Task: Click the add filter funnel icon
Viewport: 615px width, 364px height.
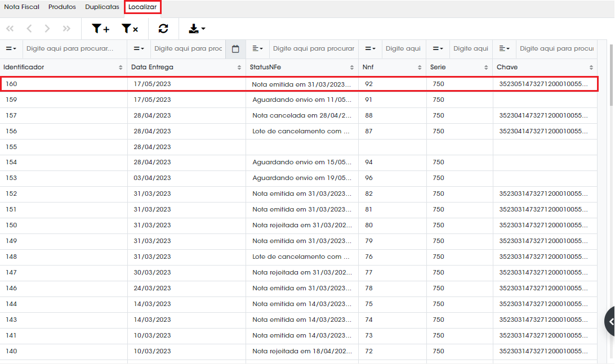Action: [x=100, y=29]
